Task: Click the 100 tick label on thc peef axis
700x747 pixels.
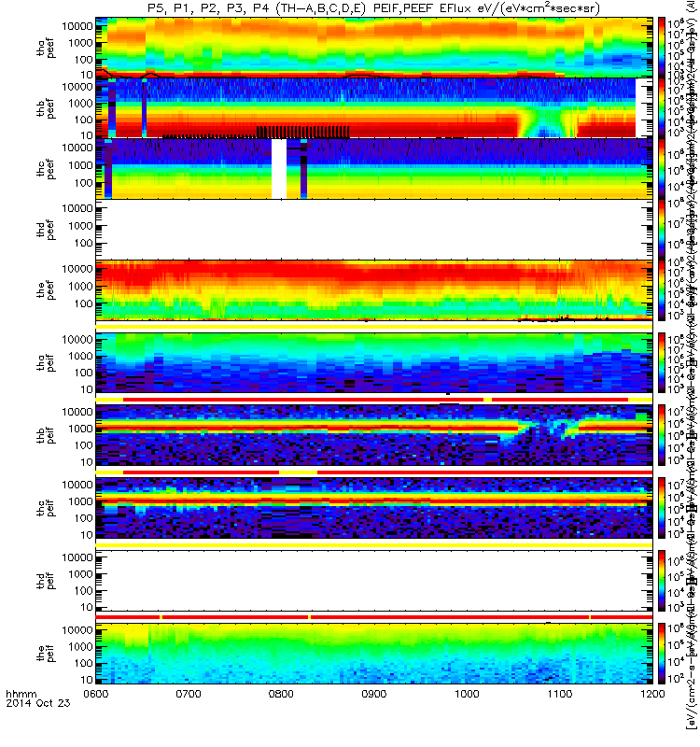Action: [83, 183]
